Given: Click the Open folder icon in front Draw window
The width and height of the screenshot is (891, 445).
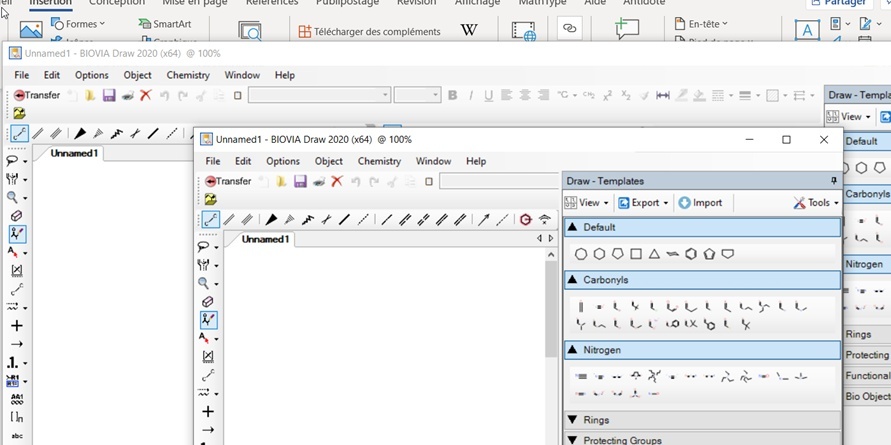Looking at the screenshot, I should 281,181.
